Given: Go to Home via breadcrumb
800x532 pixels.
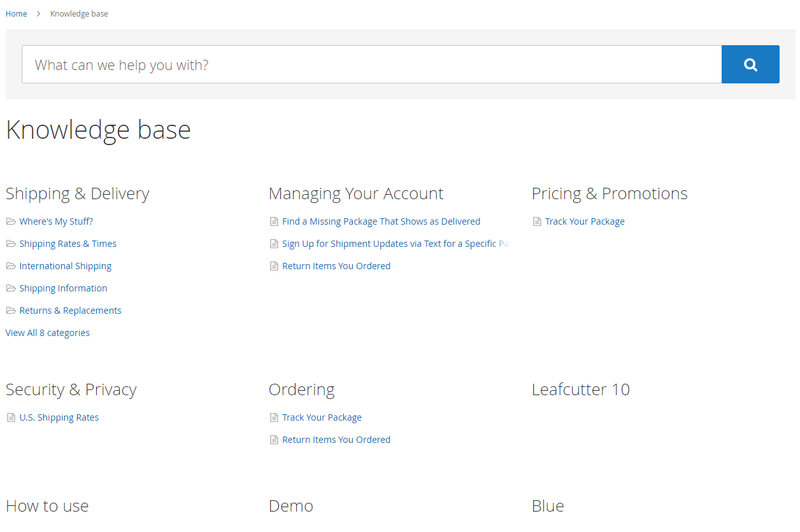Looking at the screenshot, I should point(17,14).
